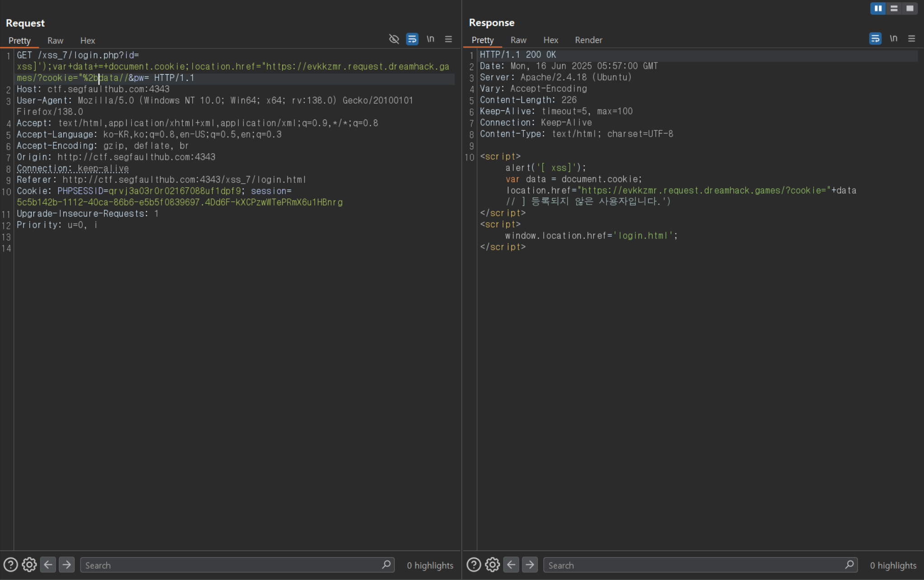This screenshot has height=580, width=924.
Task: Click dreamhack.games URL in response script
Action: [x=705, y=190]
